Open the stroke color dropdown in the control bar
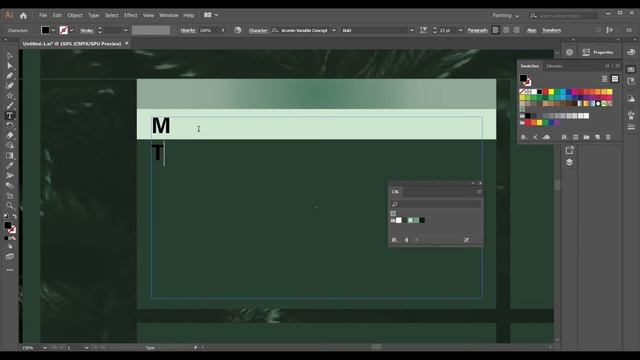The image size is (640, 360). 71,30
